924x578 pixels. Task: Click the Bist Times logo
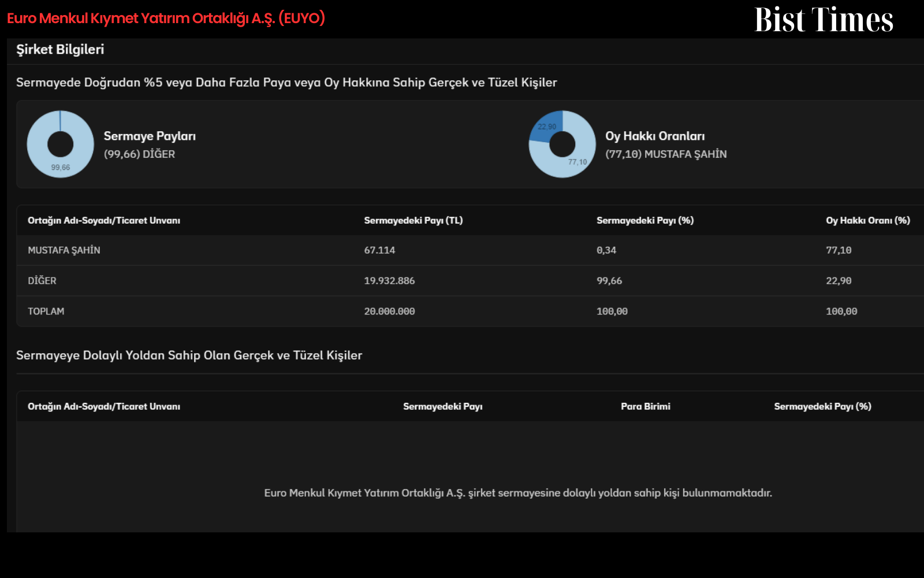[x=824, y=20]
